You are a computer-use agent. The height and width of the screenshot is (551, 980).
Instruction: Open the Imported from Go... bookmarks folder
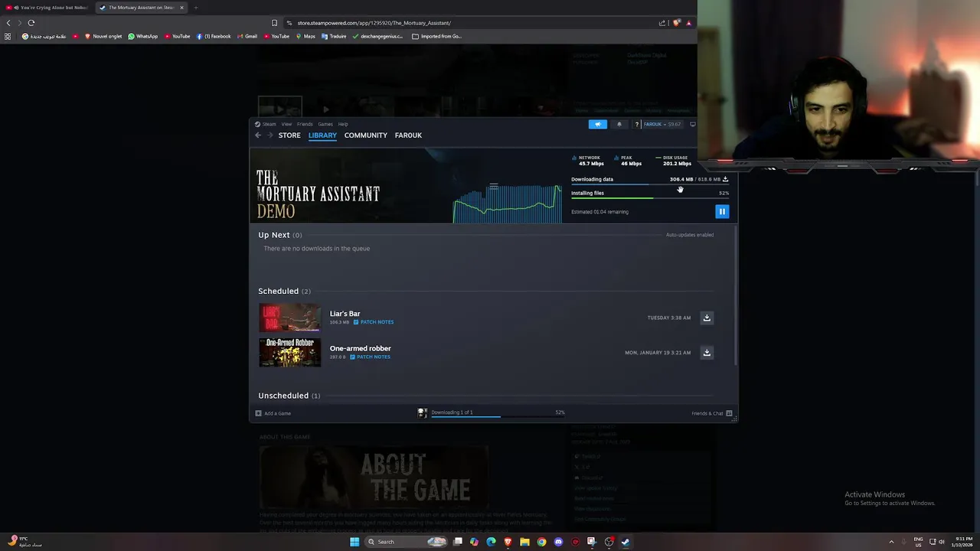436,36
